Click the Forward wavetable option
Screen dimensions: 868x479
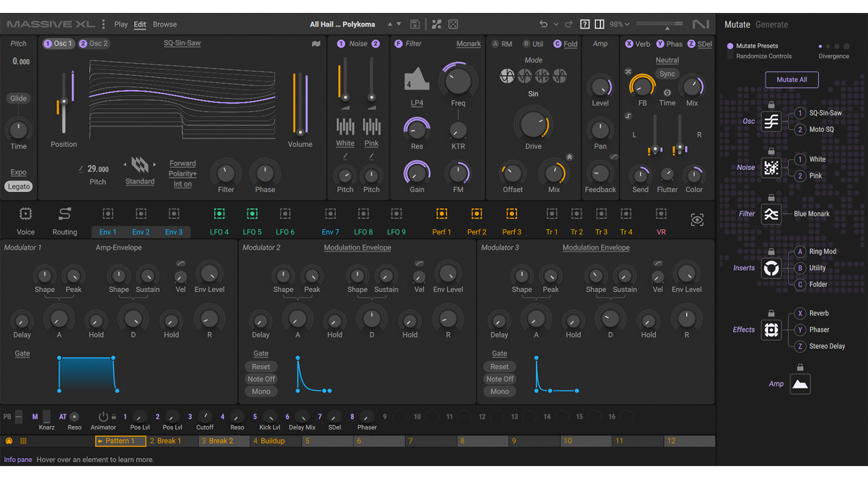(x=183, y=163)
